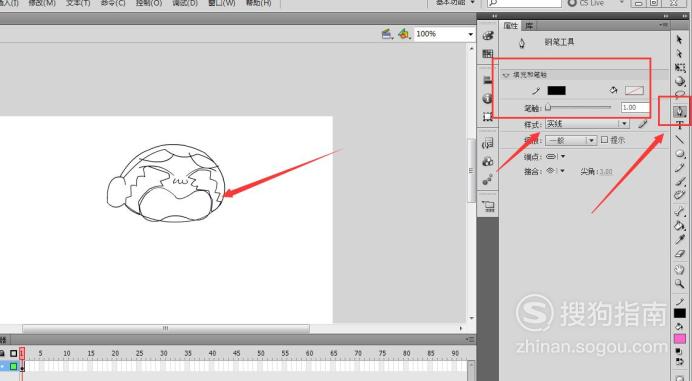692x381 pixels.
Task: Switch to the 库 Library tab
Action: [529, 26]
